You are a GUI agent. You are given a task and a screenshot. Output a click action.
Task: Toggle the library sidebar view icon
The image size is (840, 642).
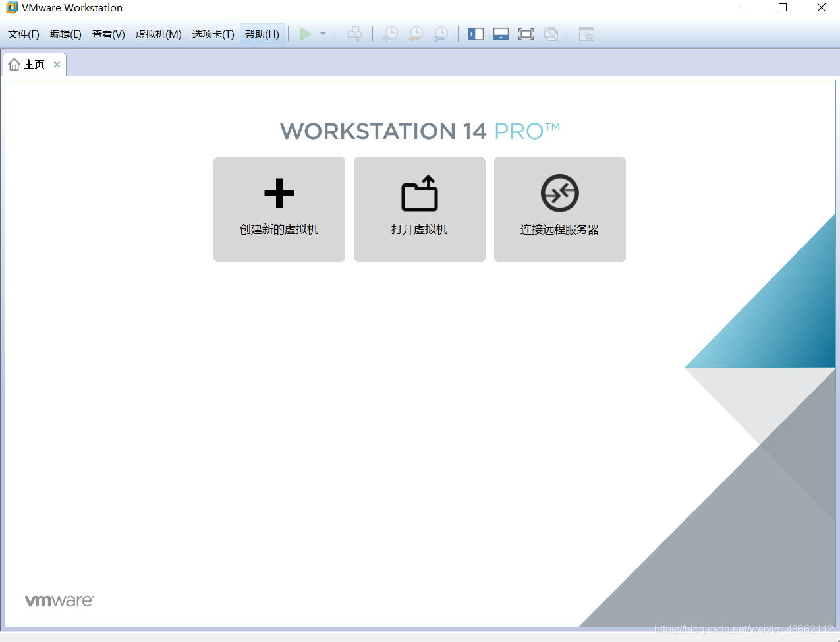pyautogui.click(x=476, y=34)
